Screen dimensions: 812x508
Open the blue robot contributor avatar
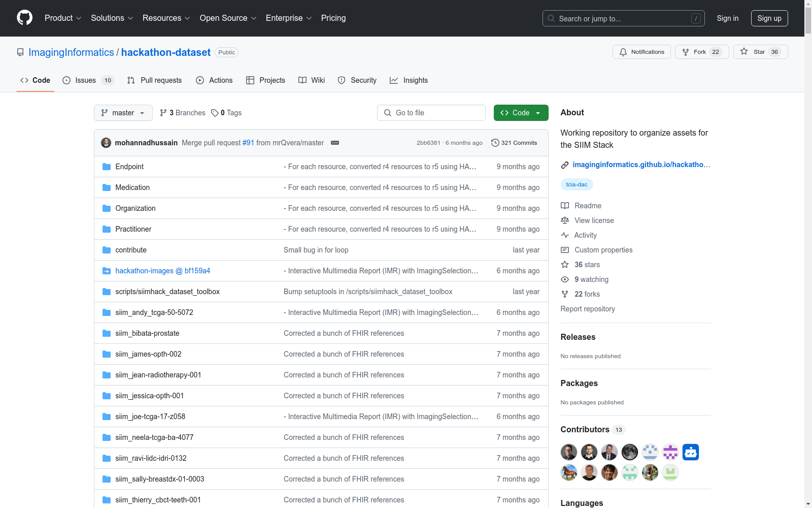pyautogui.click(x=691, y=452)
